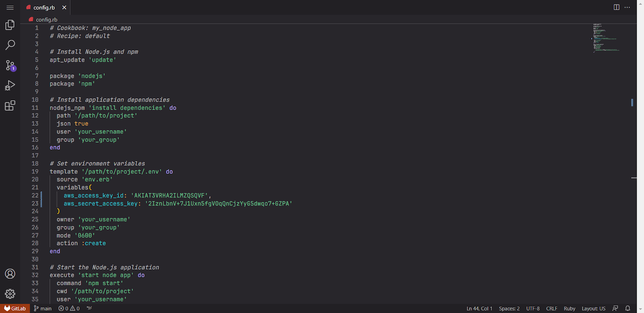Open the Source Control view
Viewport: 644px width, 313px height.
10,65
